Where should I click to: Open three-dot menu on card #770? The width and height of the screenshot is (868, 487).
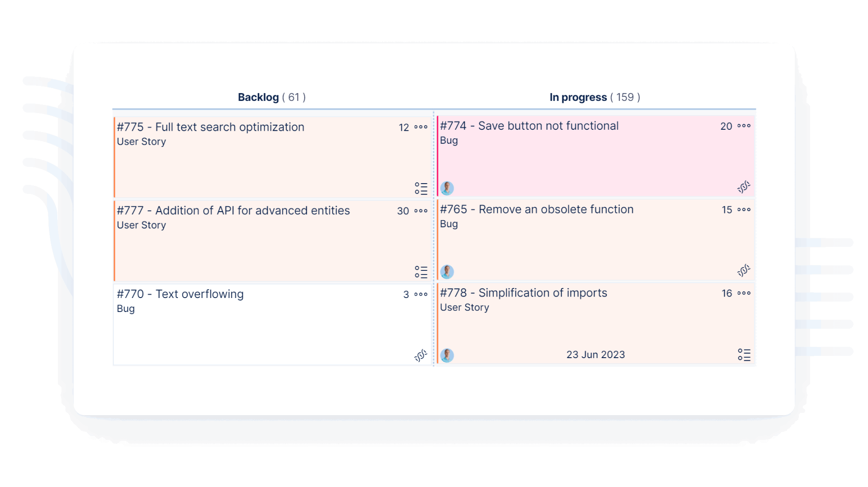[421, 294]
